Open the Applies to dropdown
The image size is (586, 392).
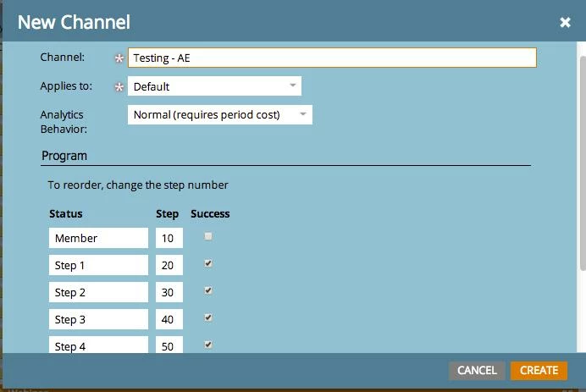214,86
